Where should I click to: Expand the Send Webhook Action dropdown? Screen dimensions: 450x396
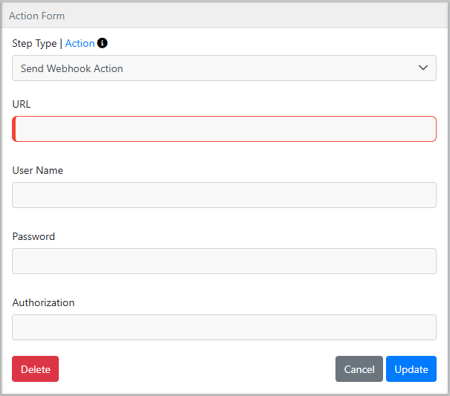coord(224,68)
